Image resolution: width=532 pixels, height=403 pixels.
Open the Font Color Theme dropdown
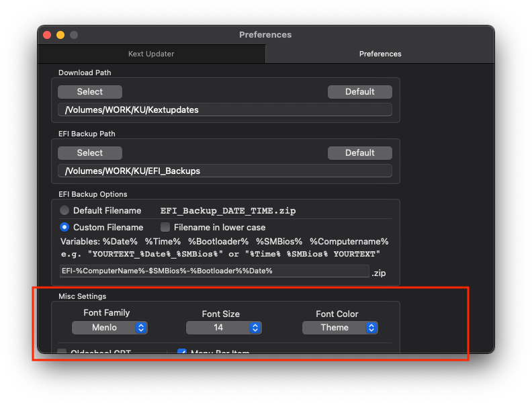340,328
